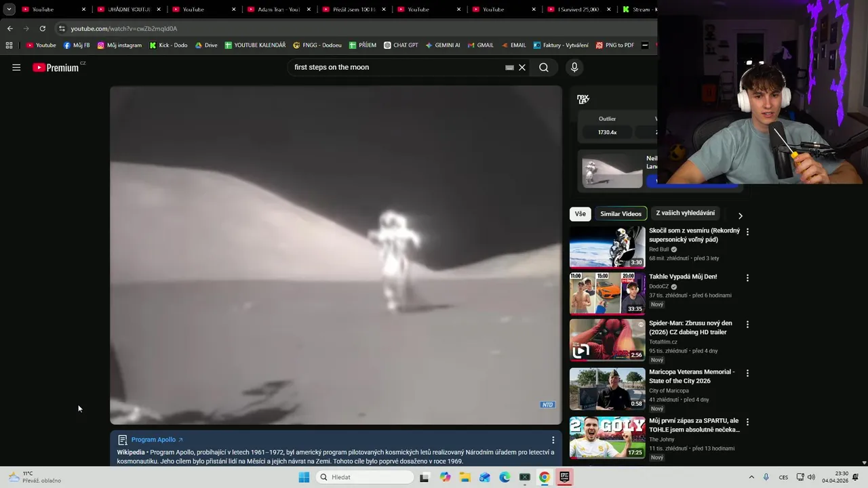
Task: Open the Faktury - Vytváření bookmark
Action: click(x=561, y=45)
